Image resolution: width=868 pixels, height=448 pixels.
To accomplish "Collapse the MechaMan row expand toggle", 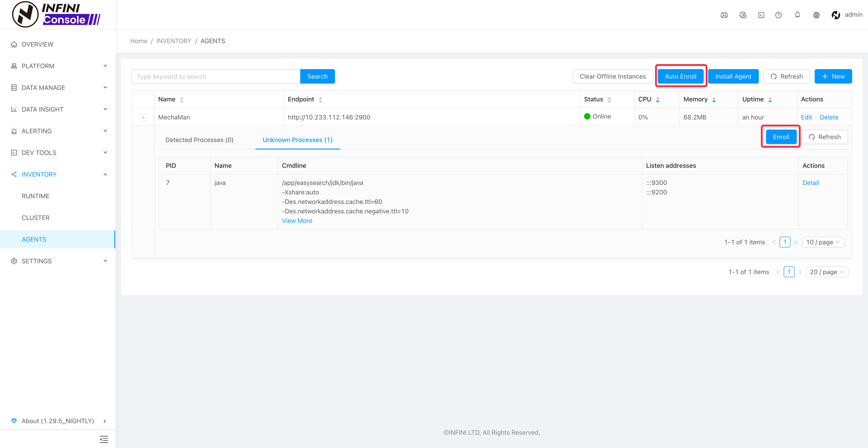I will [x=143, y=117].
